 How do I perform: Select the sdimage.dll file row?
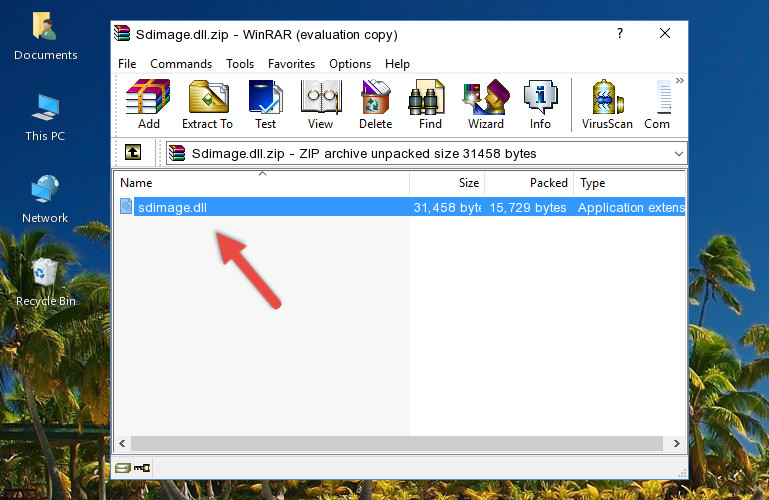tap(401, 207)
